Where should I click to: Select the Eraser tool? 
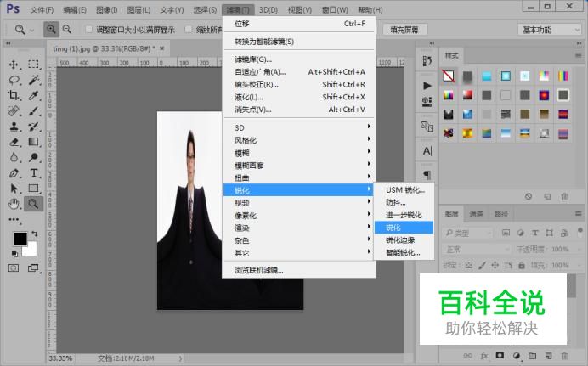point(14,142)
